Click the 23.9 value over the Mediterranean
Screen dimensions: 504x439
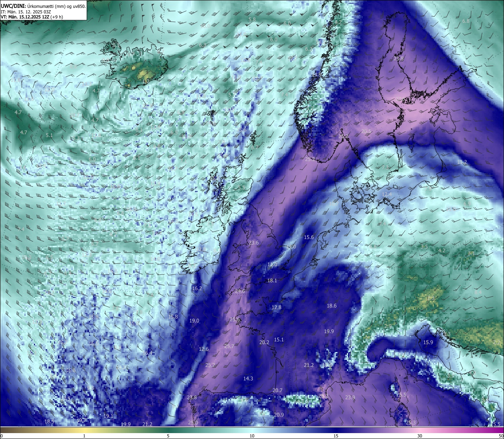pyautogui.click(x=350, y=397)
